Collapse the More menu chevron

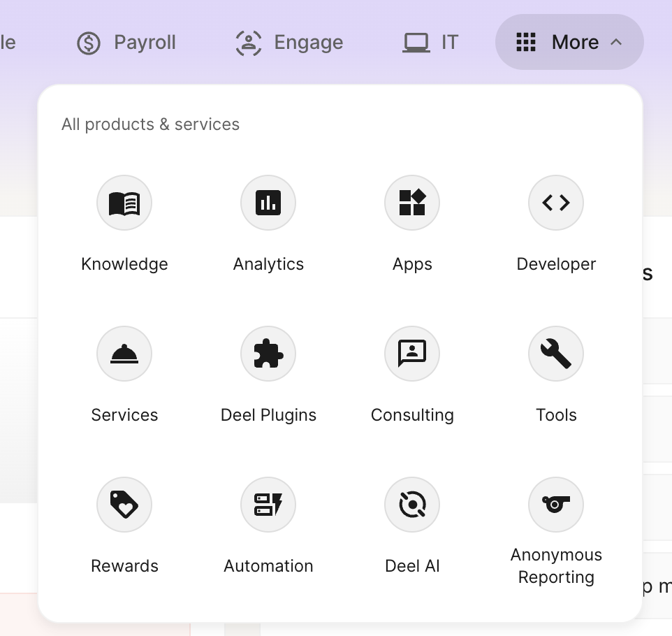tap(616, 42)
